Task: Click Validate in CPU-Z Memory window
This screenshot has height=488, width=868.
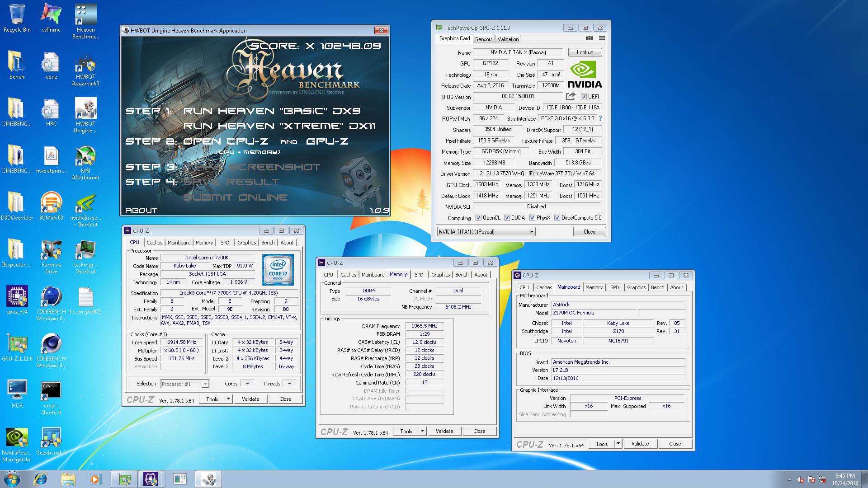Action: [444, 431]
